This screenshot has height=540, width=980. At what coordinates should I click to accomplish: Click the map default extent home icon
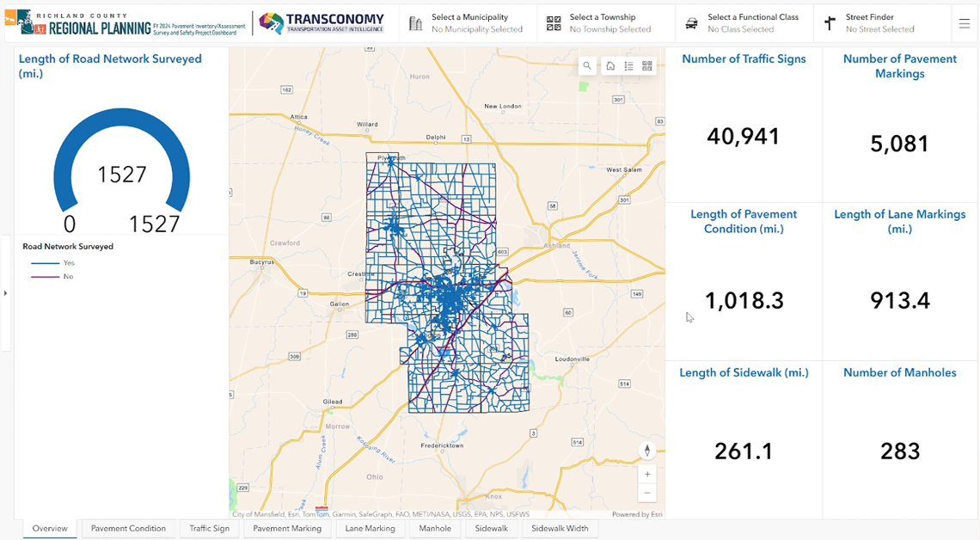click(610, 66)
